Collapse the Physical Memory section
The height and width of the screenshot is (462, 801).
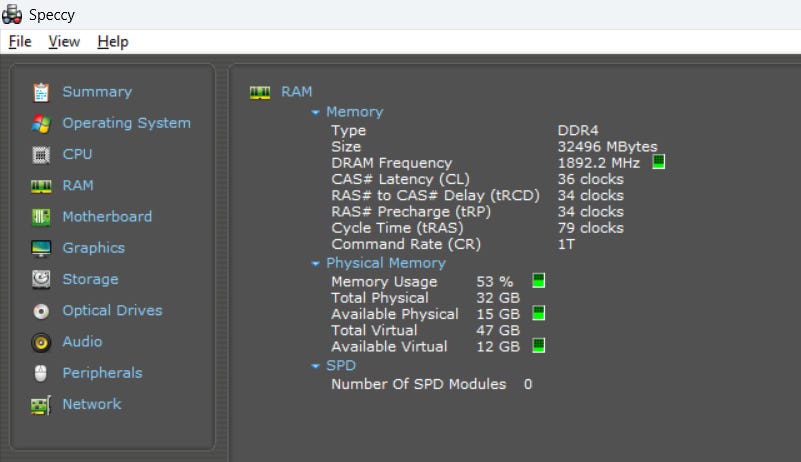coord(316,264)
